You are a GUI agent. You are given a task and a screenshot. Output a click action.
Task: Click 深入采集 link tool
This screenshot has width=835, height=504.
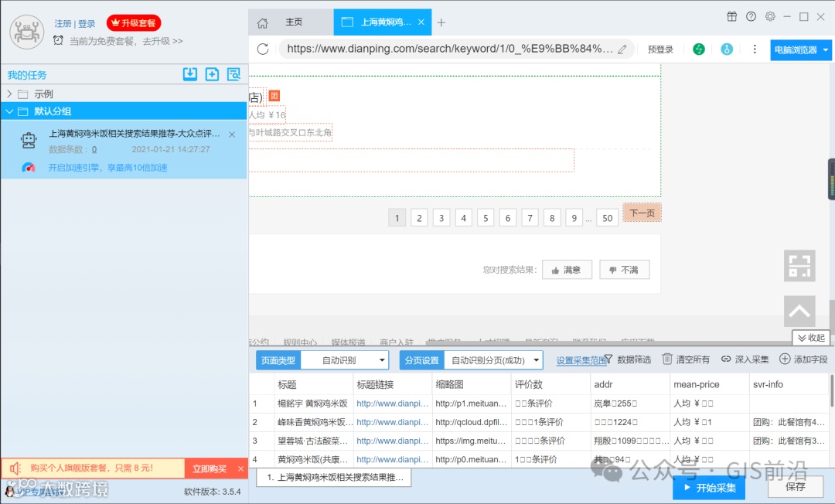745,359
